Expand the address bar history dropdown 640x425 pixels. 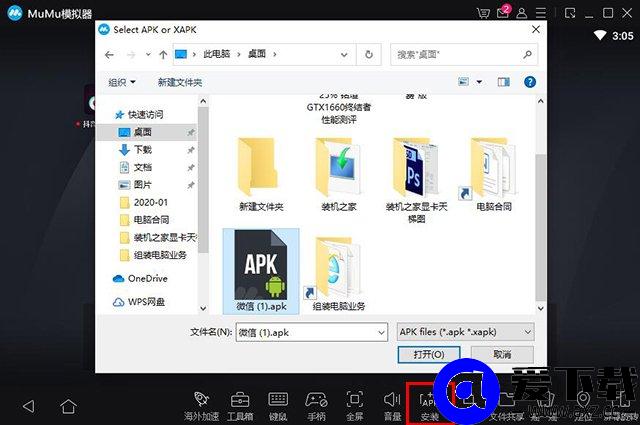tap(344, 55)
